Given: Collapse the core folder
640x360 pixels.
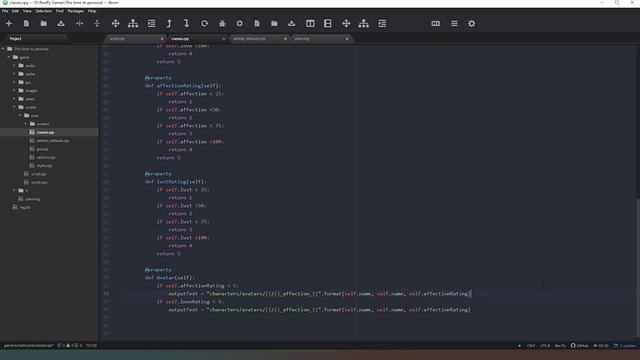Looking at the screenshot, I should click(x=20, y=116).
